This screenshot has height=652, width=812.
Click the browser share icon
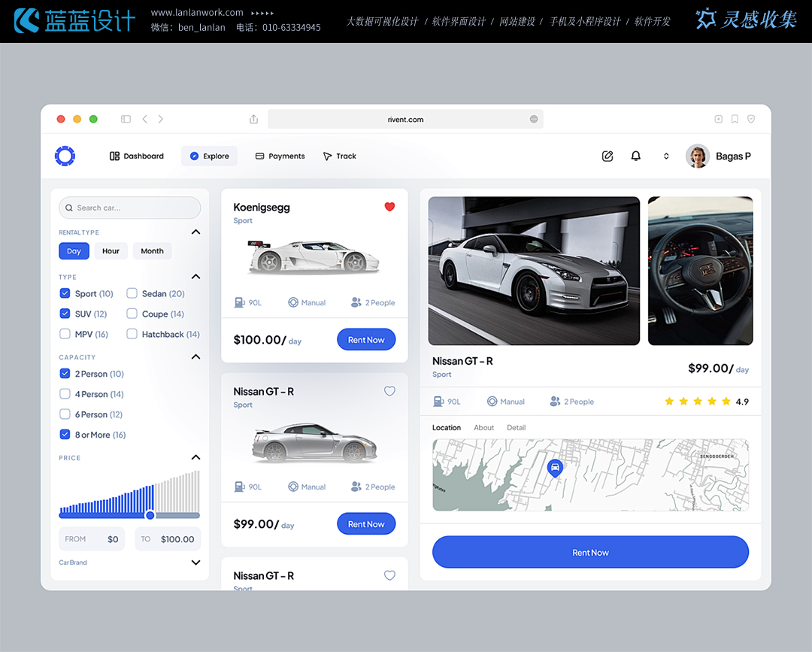[x=253, y=120]
